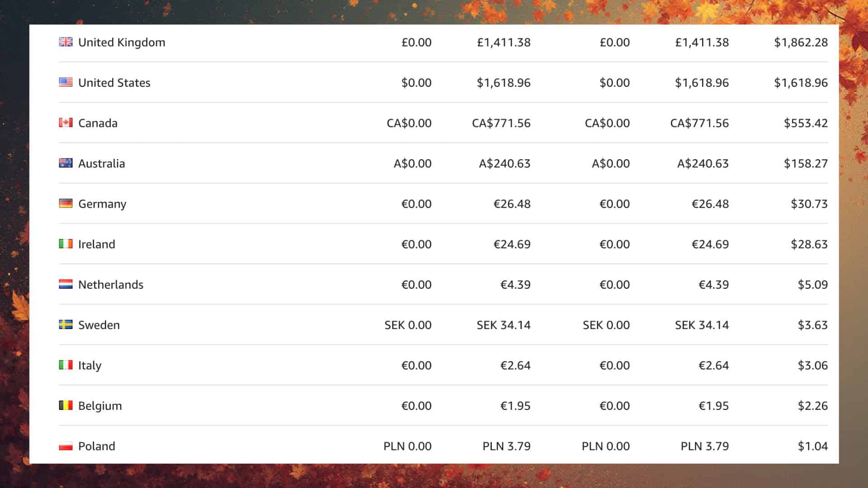Click the Sweden flag icon
The image size is (868, 488).
[66, 324]
